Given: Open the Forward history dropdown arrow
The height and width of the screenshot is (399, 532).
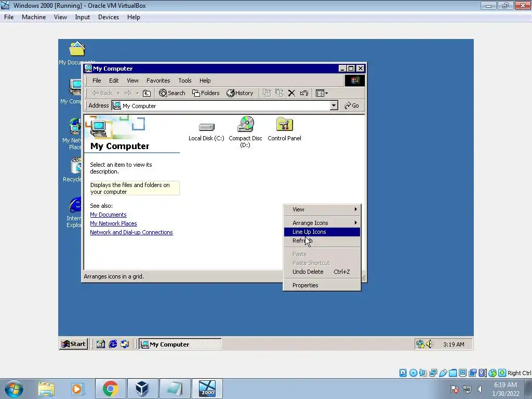Looking at the screenshot, I should (137, 93).
